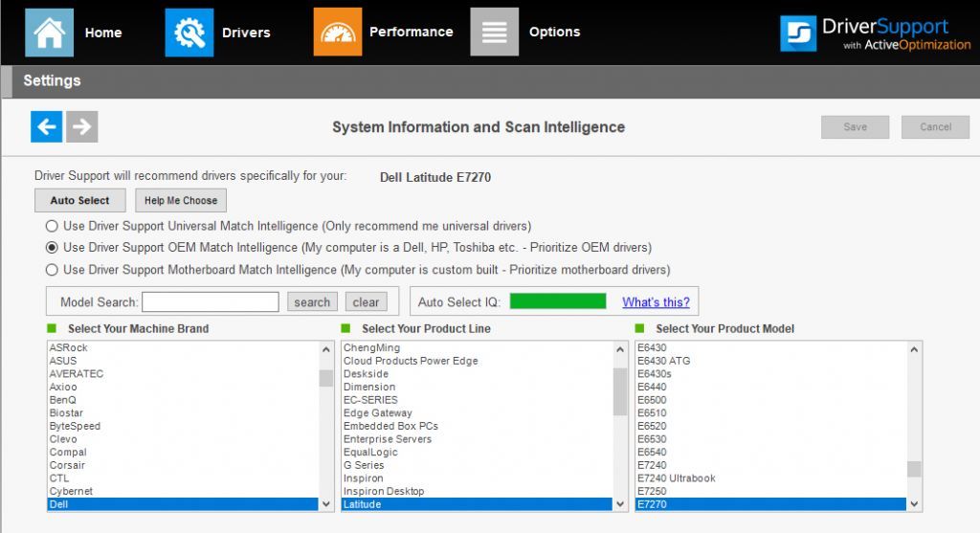Screen dimensions: 980x533
Task: Click the Auto Select button
Action: click(x=80, y=201)
